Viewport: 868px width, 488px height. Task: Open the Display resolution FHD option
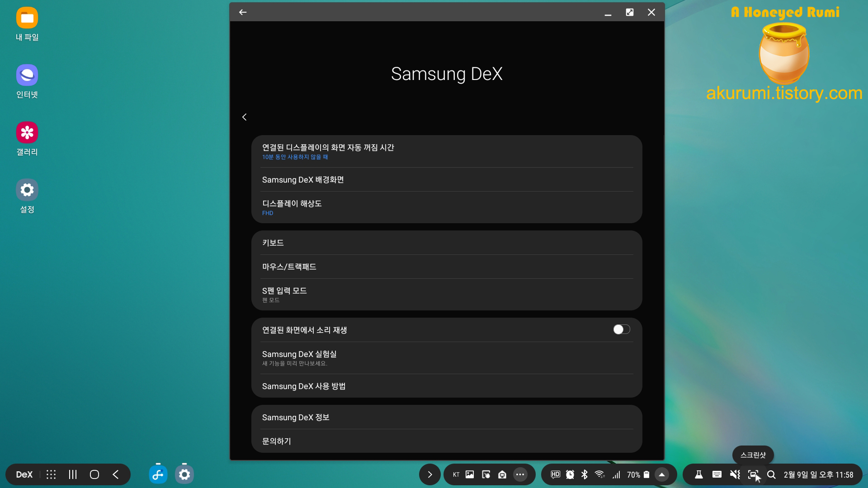(x=446, y=207)
